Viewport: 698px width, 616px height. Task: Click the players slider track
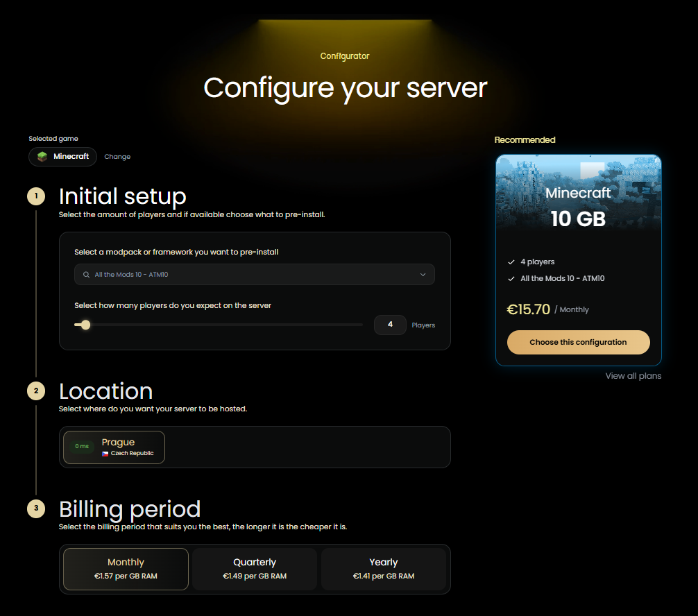(x=219, y=325)
